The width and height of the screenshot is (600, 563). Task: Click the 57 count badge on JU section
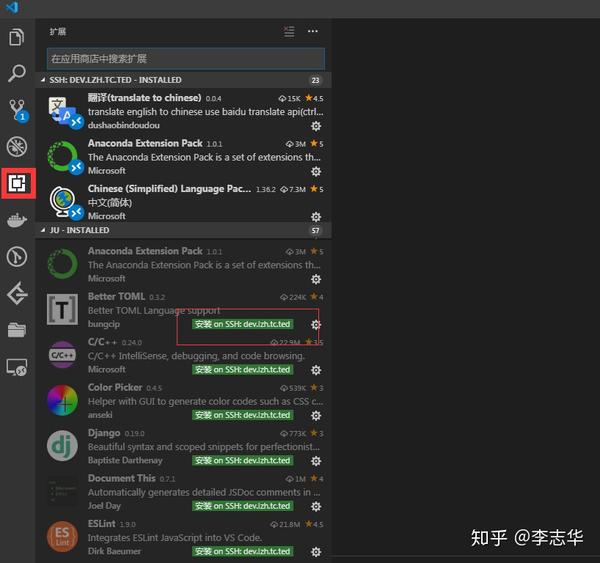315,230
